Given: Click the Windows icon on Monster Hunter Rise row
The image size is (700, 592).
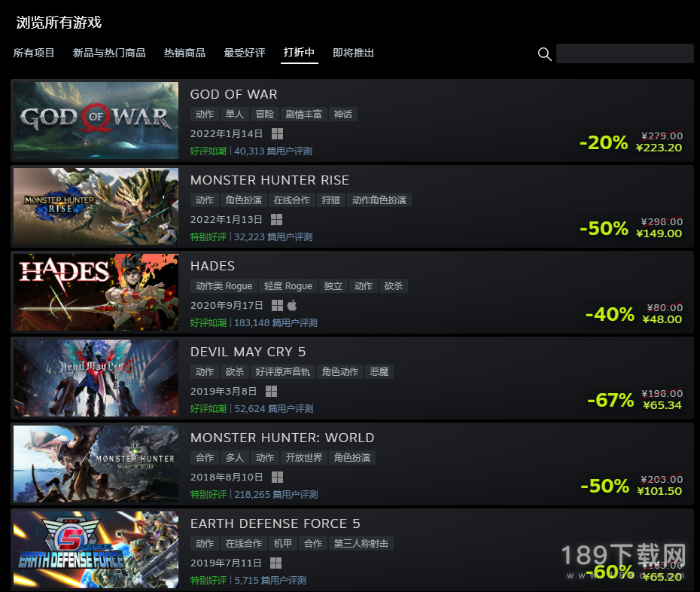Looking at the screenshot, I should [x=277, y=219].
